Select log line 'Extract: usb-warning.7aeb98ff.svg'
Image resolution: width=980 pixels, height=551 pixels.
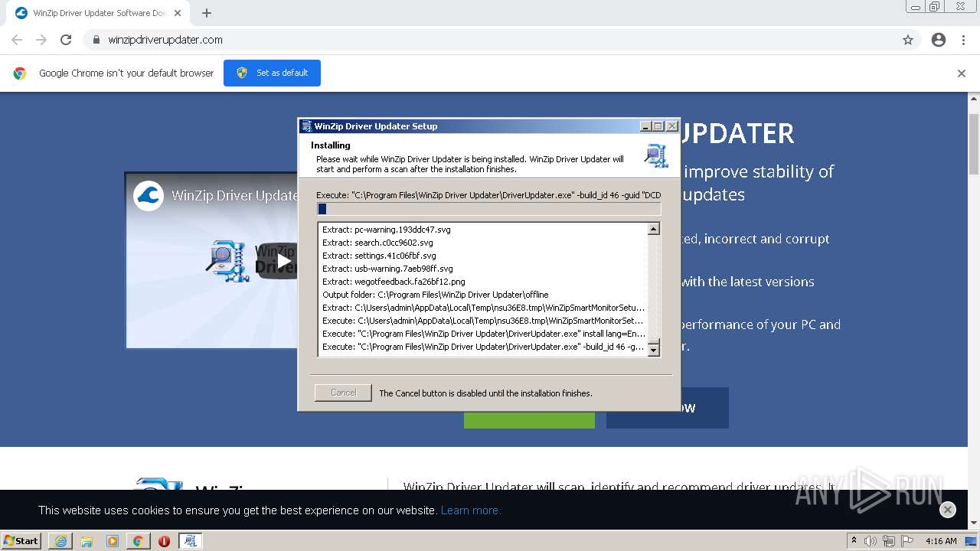[387, 269]
